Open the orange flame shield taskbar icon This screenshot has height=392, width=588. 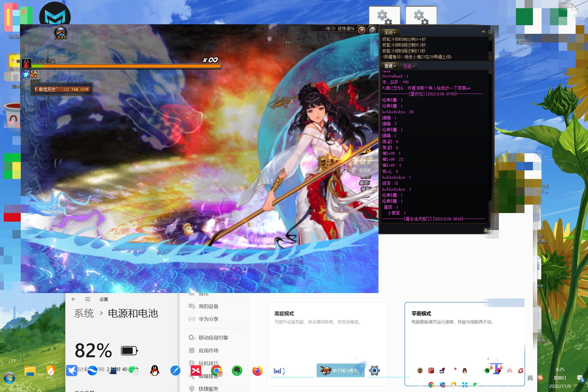point(51,371)
